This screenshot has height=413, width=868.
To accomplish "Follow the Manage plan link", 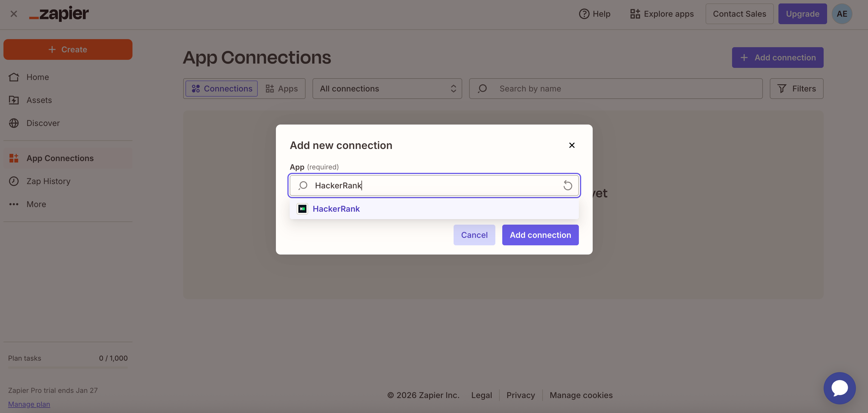I will coord(29,404).
